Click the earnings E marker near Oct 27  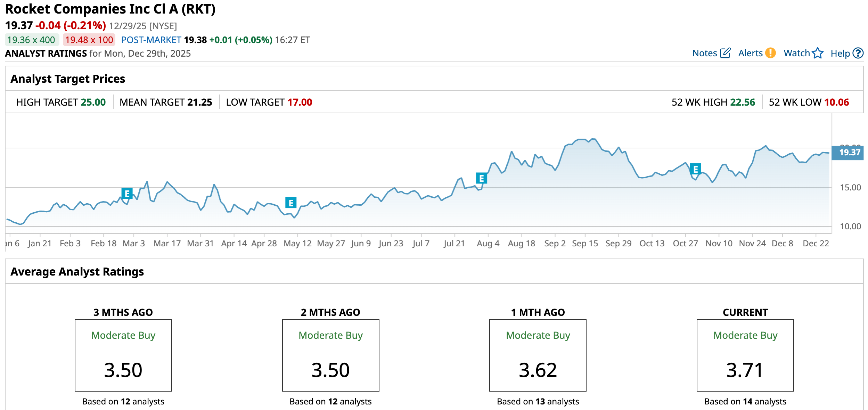(x=695, y=169)
